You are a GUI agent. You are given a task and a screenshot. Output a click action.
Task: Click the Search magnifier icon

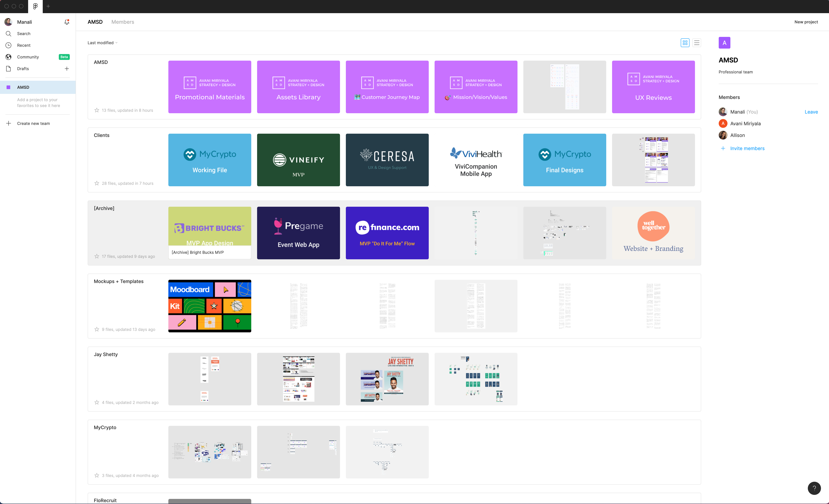tap(9, 34)
